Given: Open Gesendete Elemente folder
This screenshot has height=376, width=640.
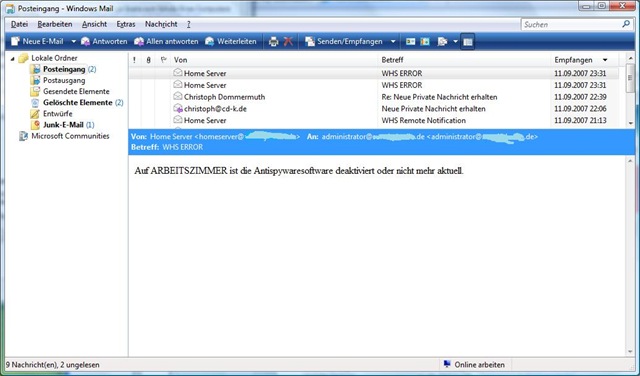Looking at the screenshot, I should tap(76, 91).
